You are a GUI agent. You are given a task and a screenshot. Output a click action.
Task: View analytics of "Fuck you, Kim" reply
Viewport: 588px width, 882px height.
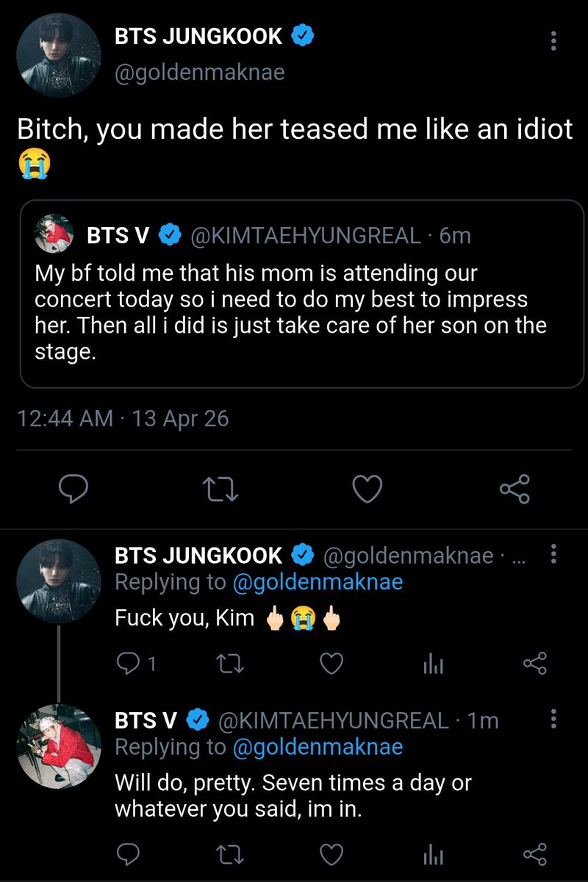click(434, 664)
